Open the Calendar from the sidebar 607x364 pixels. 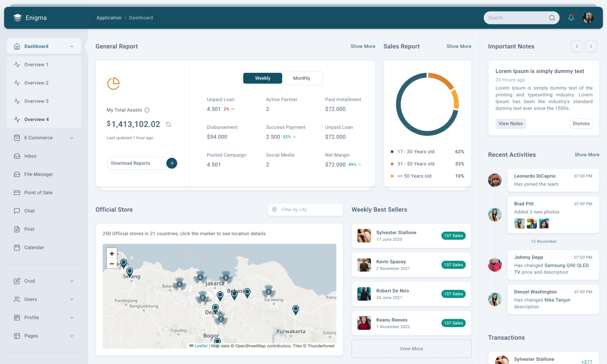point(34,247)
